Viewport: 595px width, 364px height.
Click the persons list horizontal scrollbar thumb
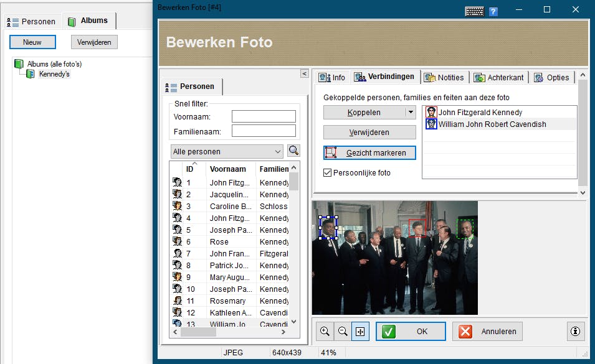199,332
